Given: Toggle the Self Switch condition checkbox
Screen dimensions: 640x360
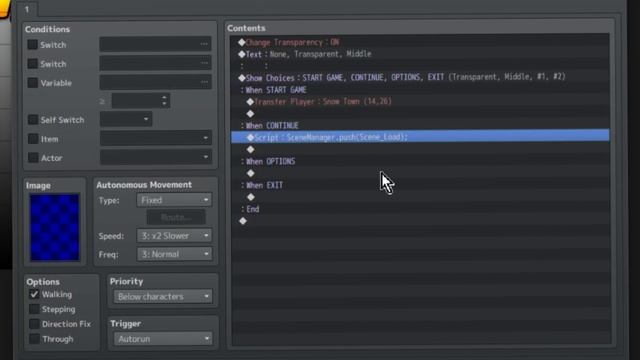Looking at the screenshot, I should (x=33, y=120).
